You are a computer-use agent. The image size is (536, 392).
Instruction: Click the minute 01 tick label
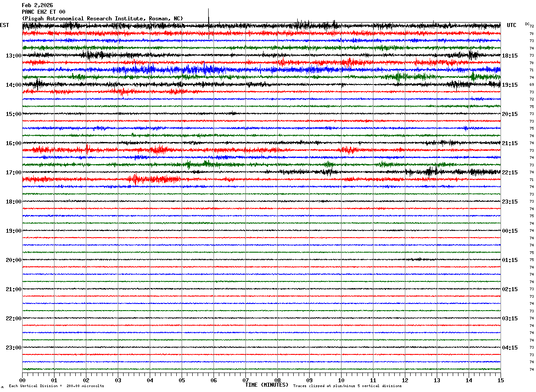click(x=54, y=380)
